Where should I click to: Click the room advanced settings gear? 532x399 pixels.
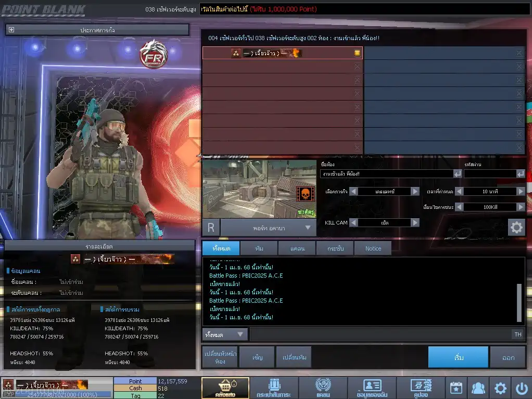[x=516, y=228]
